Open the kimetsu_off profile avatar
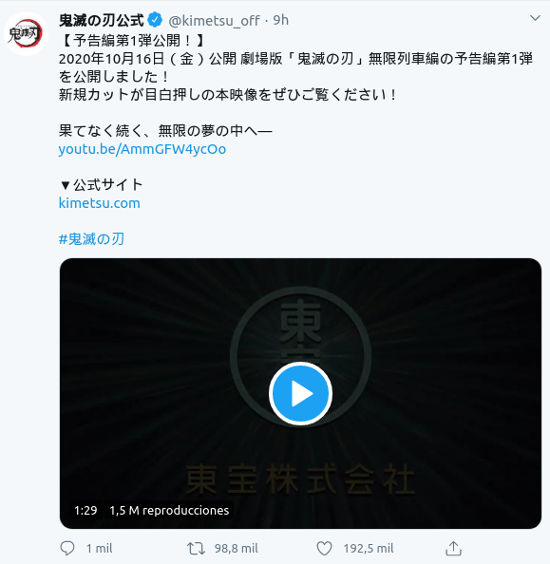550x564 pixels. 26,33
